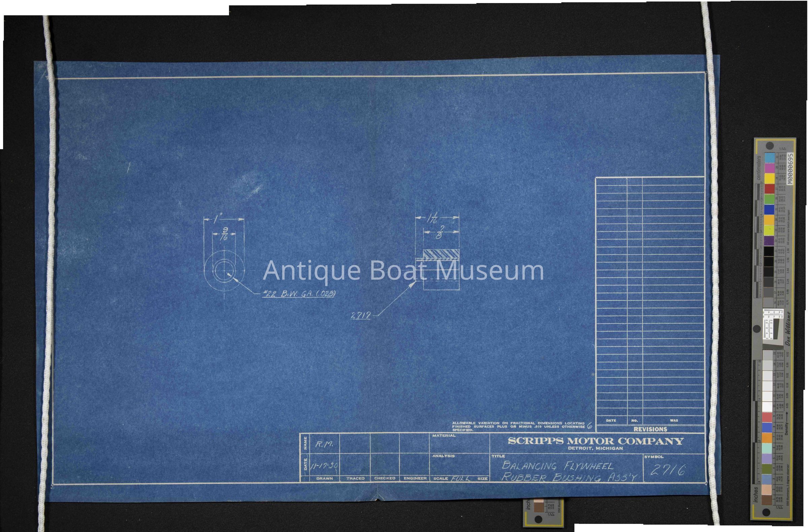Click the symbol number 2716
Screen dimensions: 808x532
667,470
